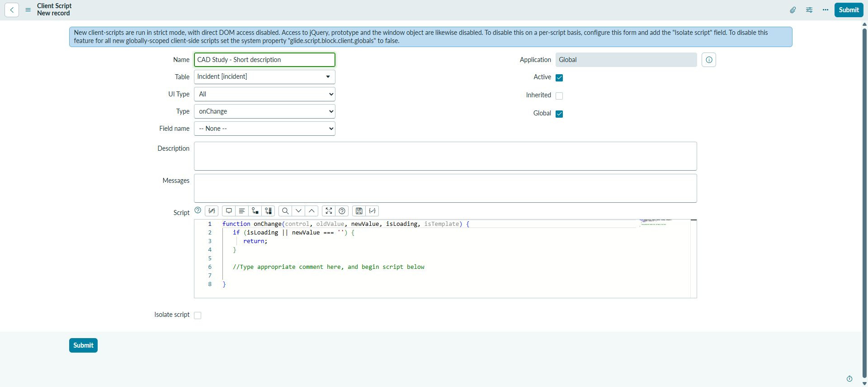The width and height of the screenshot is (868, 387).
Task: Enable the Inherited checkbox
Action: pyautogui.click(x=559, y=96)
